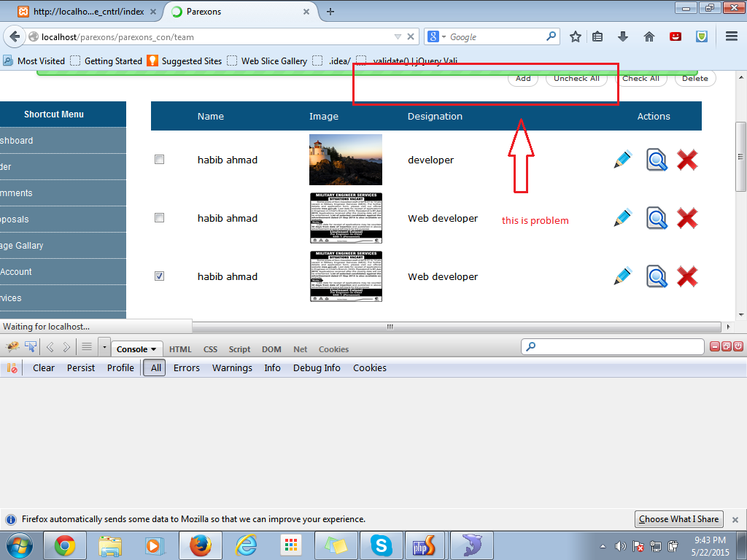Launch Skype from the taskbar

click(x=381, y=545)
